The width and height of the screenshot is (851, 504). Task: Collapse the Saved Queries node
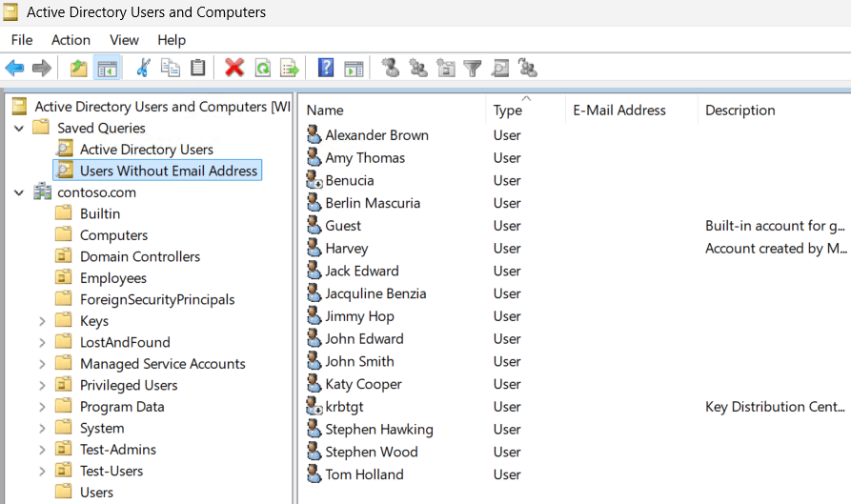point(19,128)
